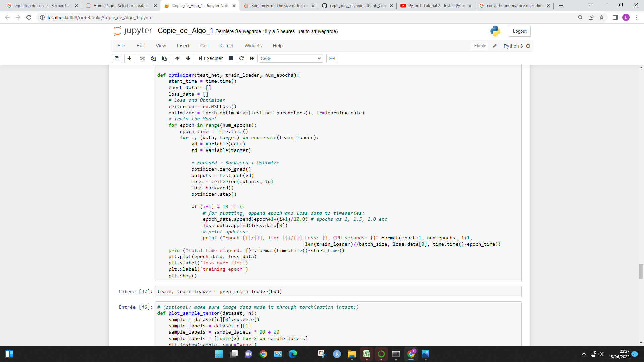644x362 pixels.
Task: Open the Widgets menu
Action: (x=253, y=46)
